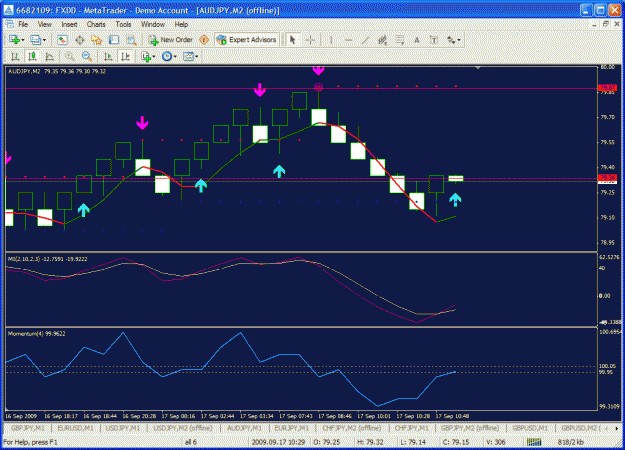The height and width of the screenshot is (450, 625).
Task: Toggle Expert Advisors on or off
Action: 247,40
